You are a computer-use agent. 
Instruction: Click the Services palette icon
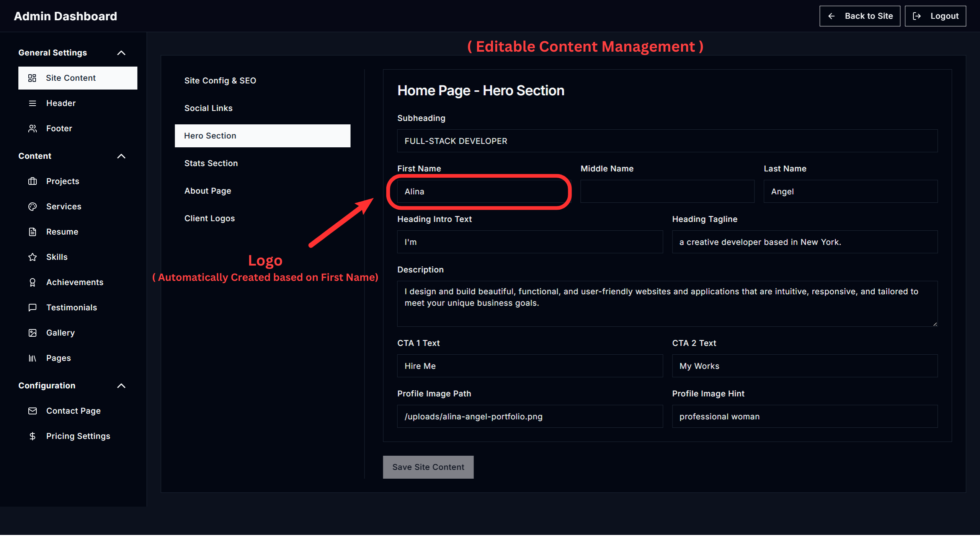click(x=33, y=206)
